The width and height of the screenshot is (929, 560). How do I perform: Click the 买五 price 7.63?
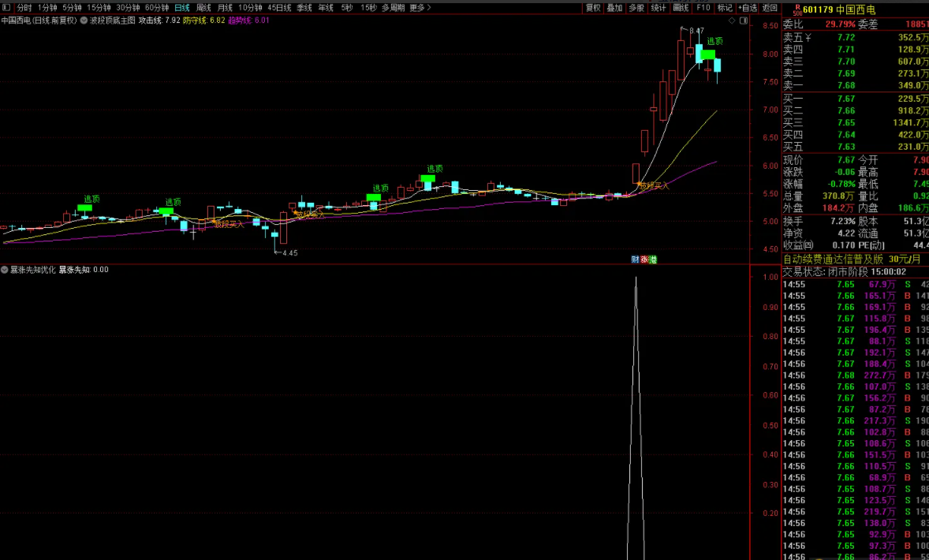(x=846, y=147)
